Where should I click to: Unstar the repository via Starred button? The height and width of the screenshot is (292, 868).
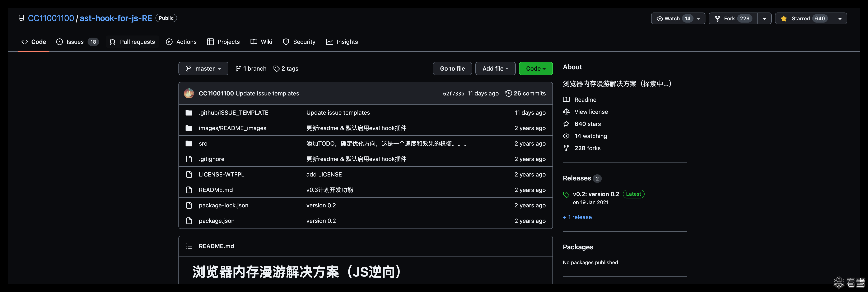click(804, 19)
